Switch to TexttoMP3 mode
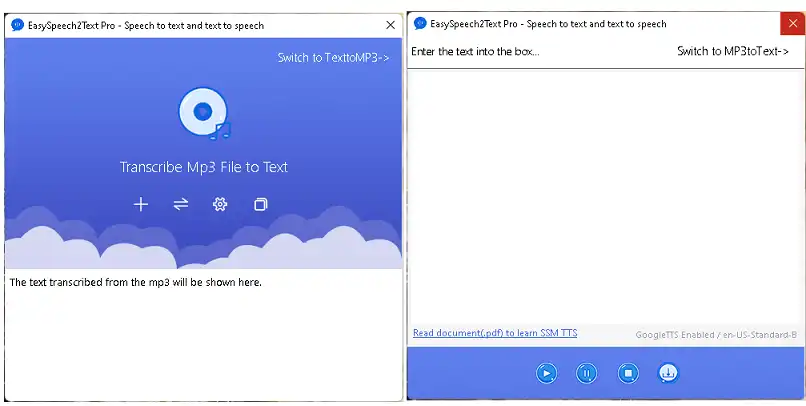Image resolution: width=806 pixels, height=406 pixels. [333, 58]
